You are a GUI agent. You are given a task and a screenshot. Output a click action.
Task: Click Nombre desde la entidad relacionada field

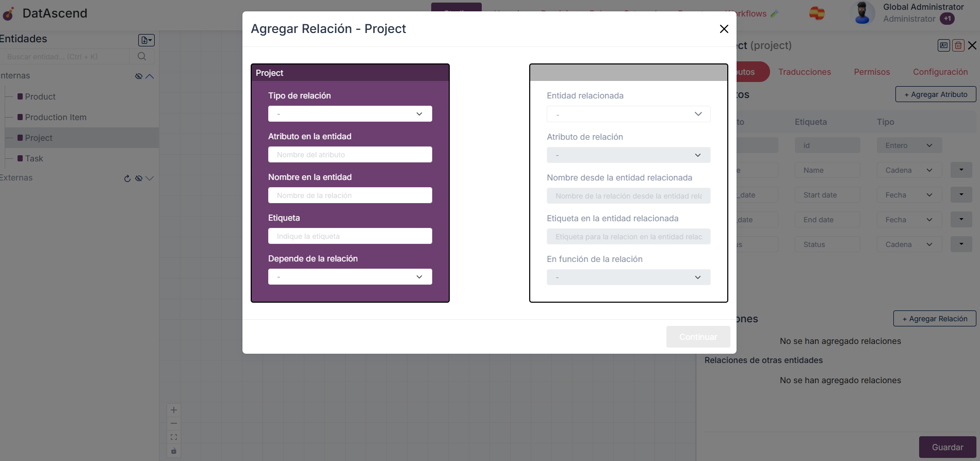(x=629, y=196)
